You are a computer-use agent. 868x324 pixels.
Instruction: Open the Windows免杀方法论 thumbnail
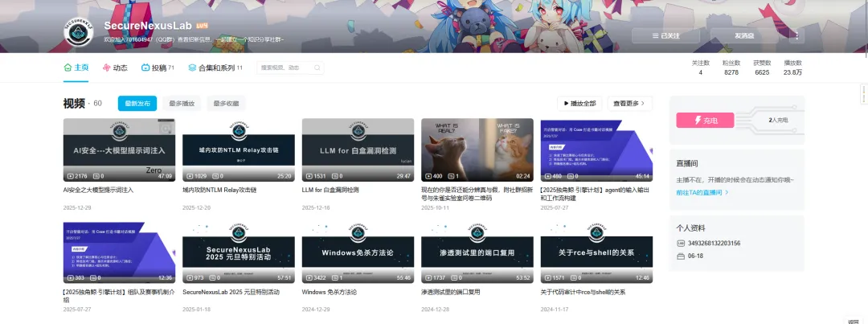358,252
